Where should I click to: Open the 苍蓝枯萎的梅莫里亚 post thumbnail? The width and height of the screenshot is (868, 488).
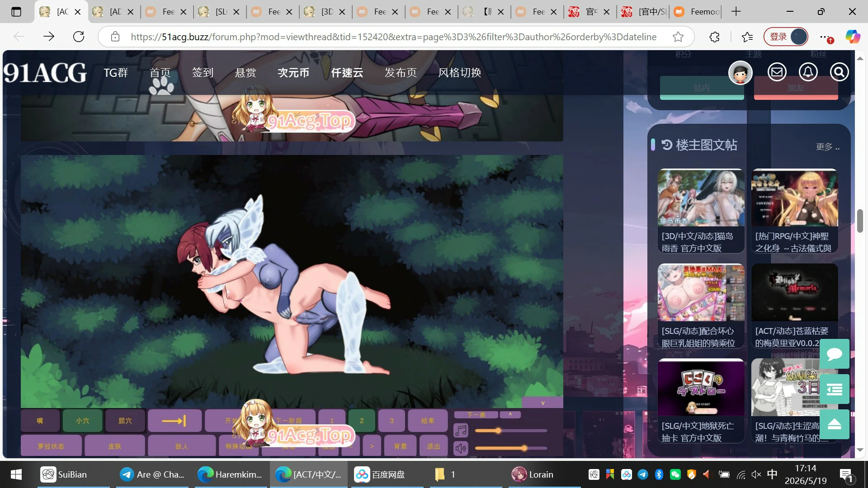click(795, 292)
